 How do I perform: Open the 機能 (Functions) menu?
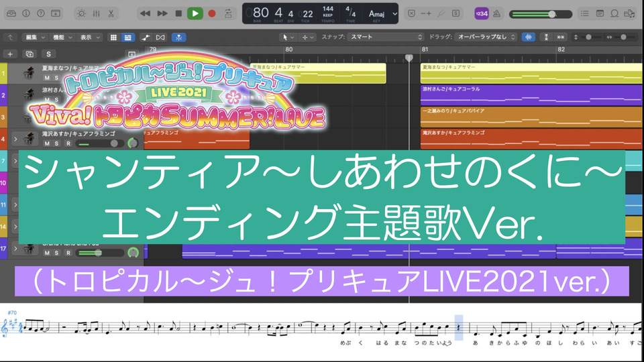pos(62,38)
